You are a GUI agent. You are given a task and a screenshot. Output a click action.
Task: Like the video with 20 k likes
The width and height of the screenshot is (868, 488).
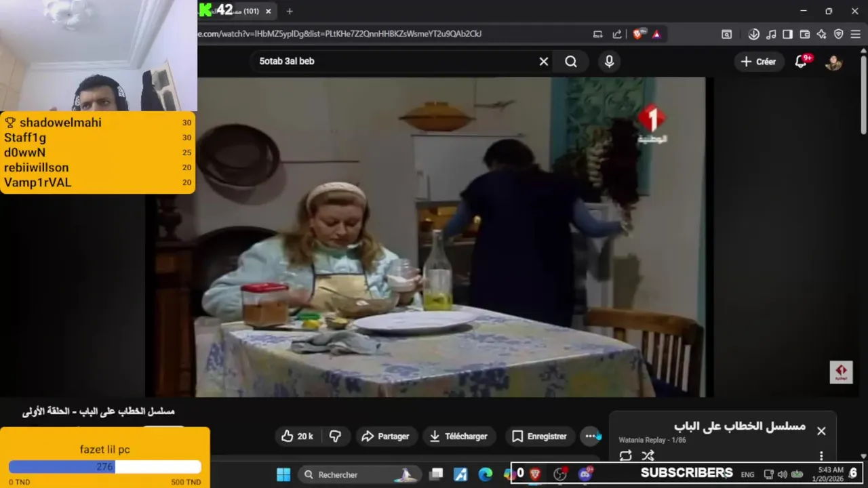298,436
